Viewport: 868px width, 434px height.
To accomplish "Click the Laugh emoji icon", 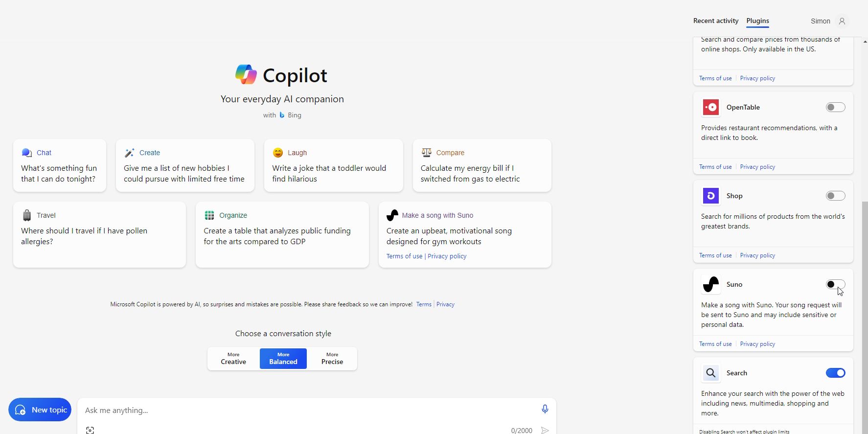I will click(x=277, y=152).
